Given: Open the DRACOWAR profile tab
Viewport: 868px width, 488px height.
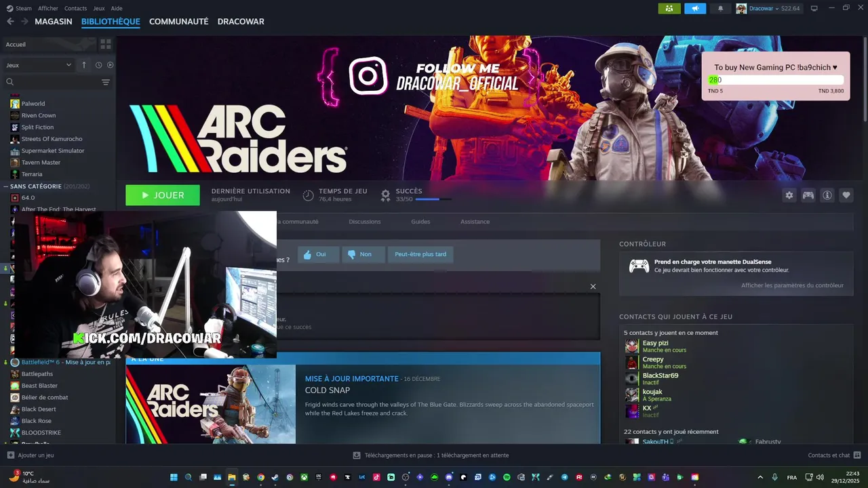Looking at the screenshot, I should point(241,22).
